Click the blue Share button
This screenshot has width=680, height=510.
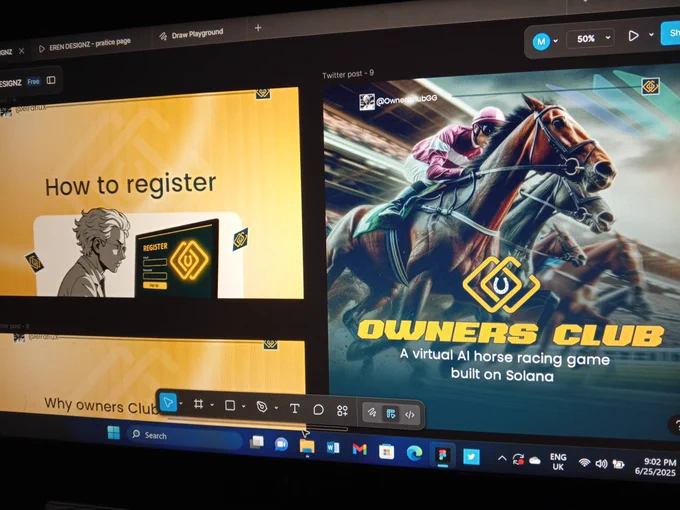[670, 33]
